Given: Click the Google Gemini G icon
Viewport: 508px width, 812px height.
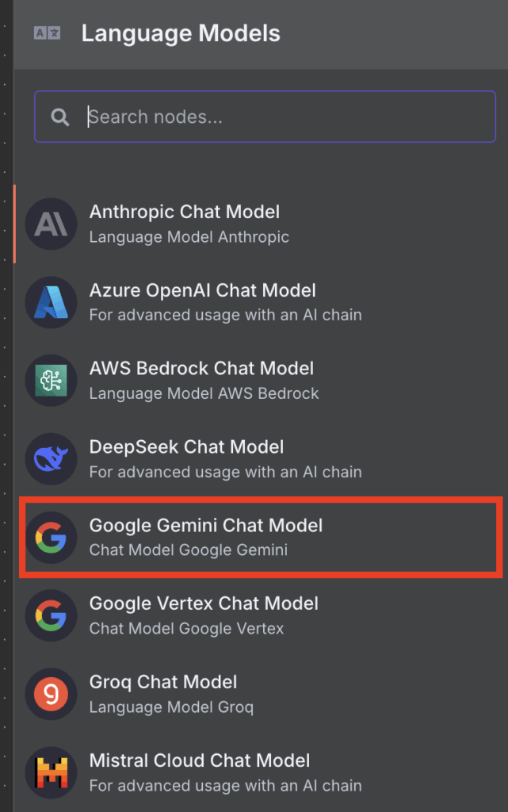Looking at the screenshot, I should point(51,538).
